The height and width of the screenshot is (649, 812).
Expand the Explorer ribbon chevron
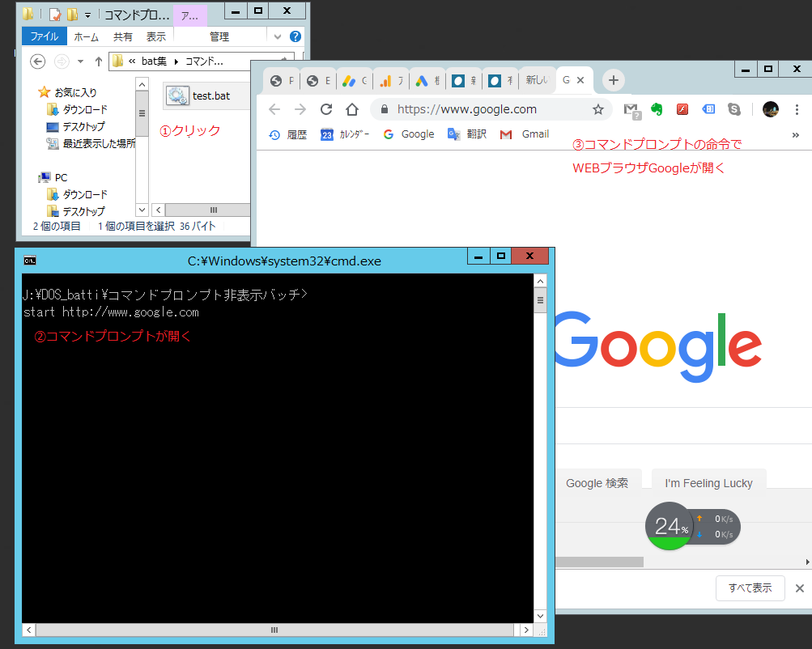point(278,36)
